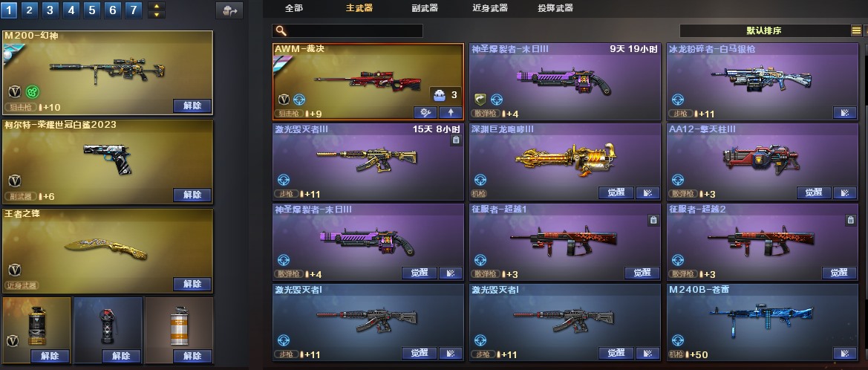Click the lock icon on 激光毁灭者III card

(x=456, y=140)
